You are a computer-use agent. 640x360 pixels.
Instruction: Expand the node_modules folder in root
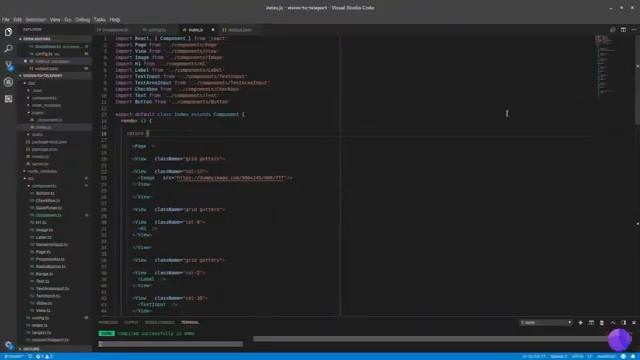42,171
